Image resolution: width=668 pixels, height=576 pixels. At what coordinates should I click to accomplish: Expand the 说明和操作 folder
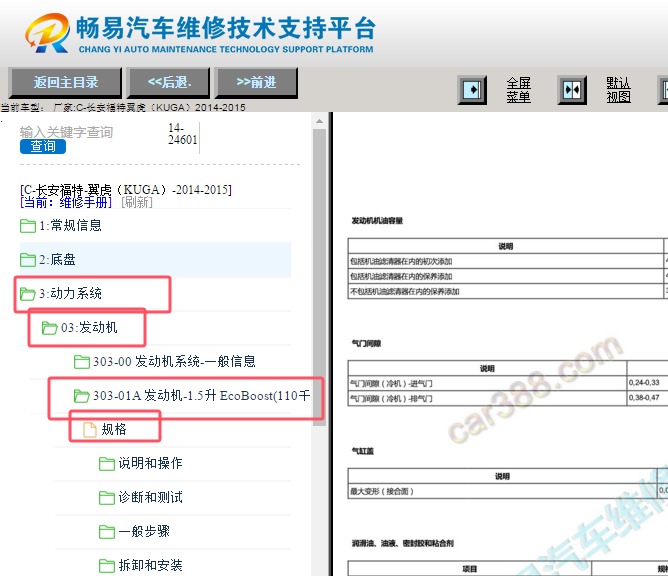[x=150, y=463]
